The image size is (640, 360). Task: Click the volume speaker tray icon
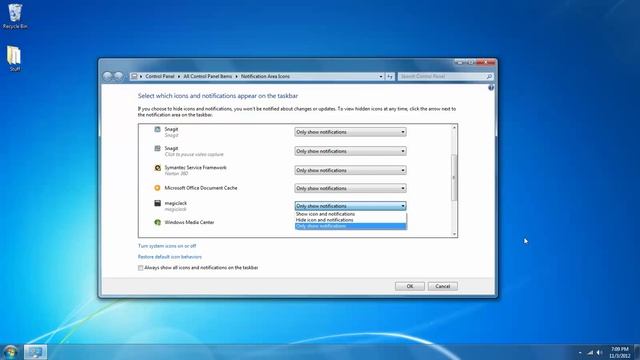tap(600, 352)
